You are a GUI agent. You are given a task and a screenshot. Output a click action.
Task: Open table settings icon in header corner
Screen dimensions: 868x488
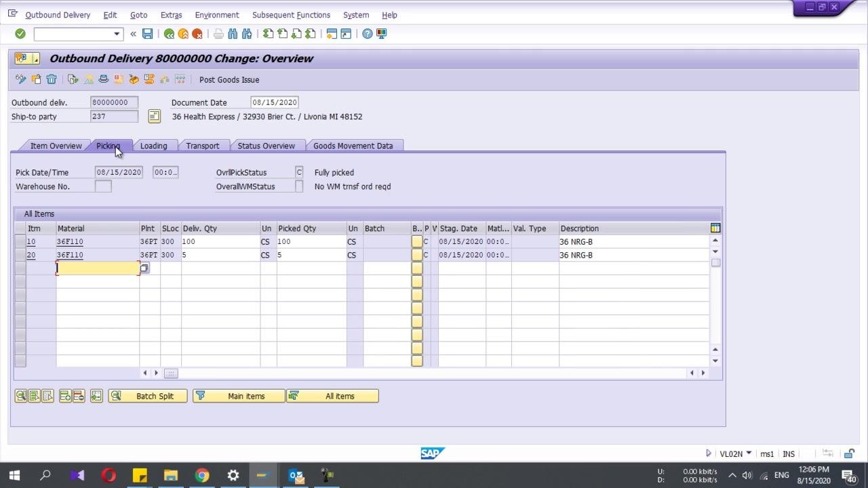click(715, 228)
